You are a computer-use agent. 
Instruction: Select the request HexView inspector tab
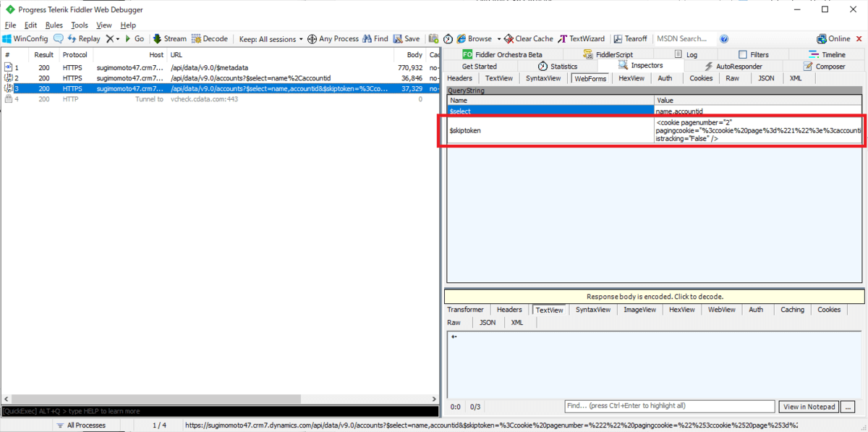[631, 78]
